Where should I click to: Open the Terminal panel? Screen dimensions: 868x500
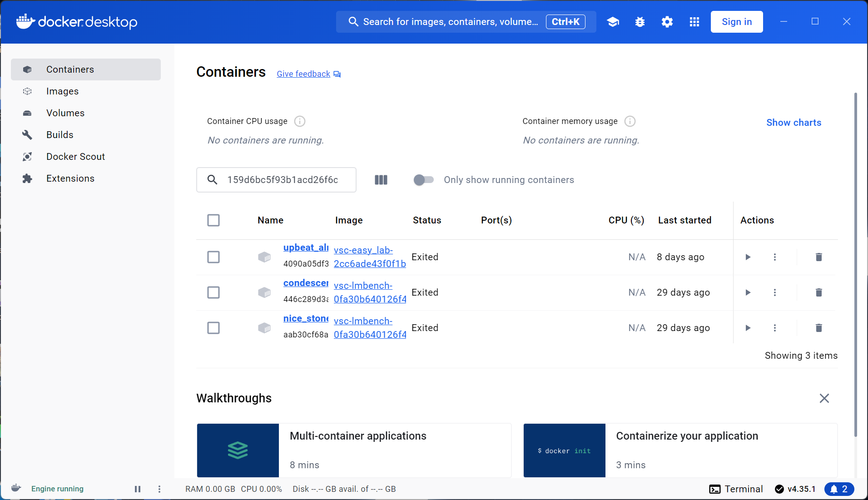pyautogui.click(x=736, y=489)
